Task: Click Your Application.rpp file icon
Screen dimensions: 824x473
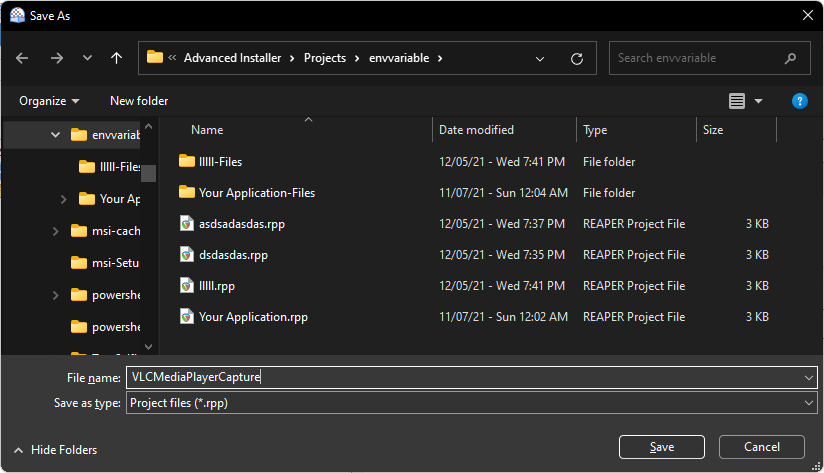Action: pos(187,317)
